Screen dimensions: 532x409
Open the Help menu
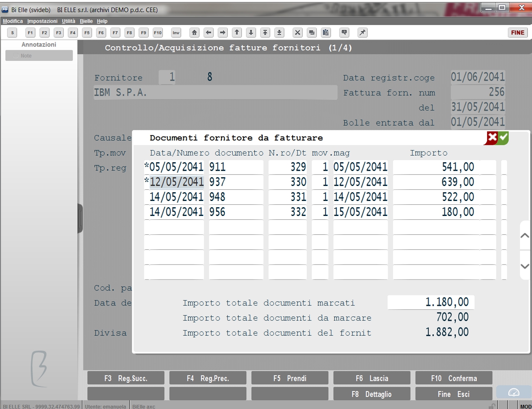102,21
